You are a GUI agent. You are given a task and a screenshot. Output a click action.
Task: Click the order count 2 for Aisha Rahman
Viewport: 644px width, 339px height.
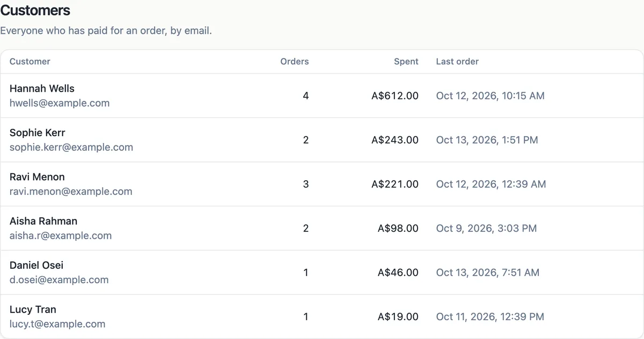[x=306, y=229]
